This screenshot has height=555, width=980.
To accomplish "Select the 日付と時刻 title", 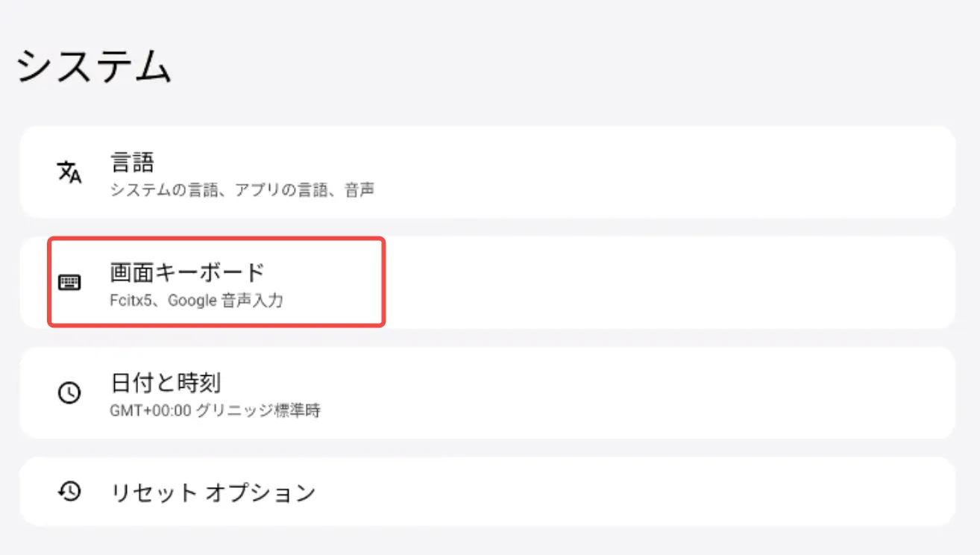I will click(x=166, y=383).
